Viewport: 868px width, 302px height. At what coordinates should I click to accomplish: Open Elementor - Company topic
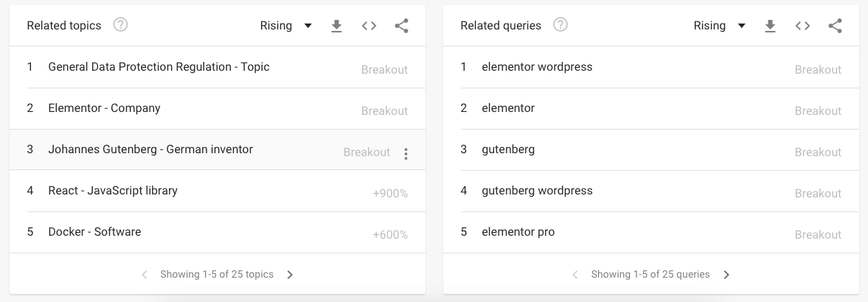[218, 109]
